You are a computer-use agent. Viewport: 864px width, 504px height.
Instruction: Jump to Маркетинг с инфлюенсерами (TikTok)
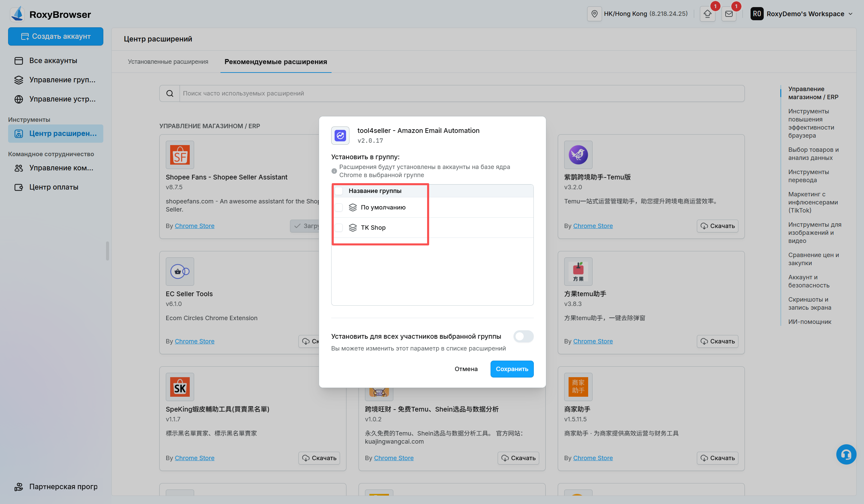click(813, 202)
